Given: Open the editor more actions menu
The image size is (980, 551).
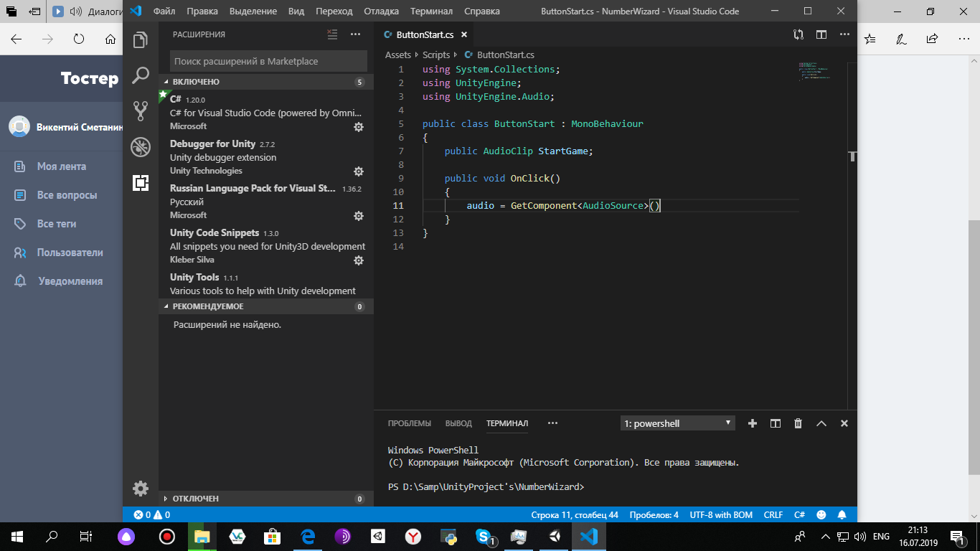Looking at the screenshot, I should click(x=844, y=34).
